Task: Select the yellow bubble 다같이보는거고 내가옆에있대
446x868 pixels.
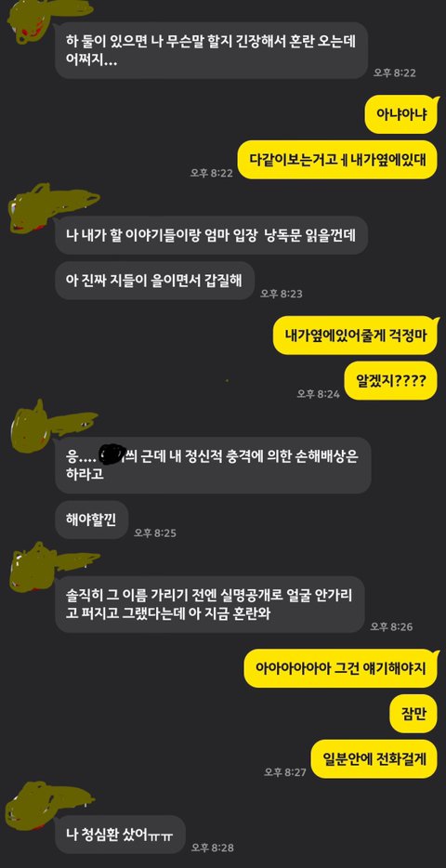Action: tap(337, 160)
